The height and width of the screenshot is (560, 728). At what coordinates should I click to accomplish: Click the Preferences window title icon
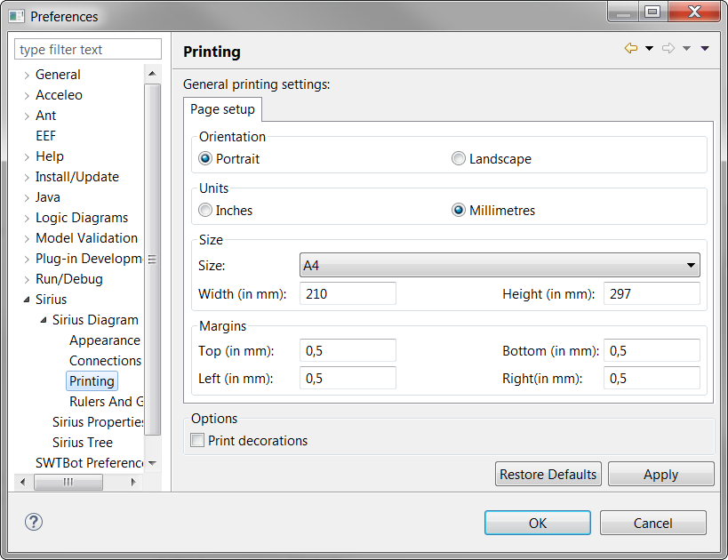coord(17,16)
